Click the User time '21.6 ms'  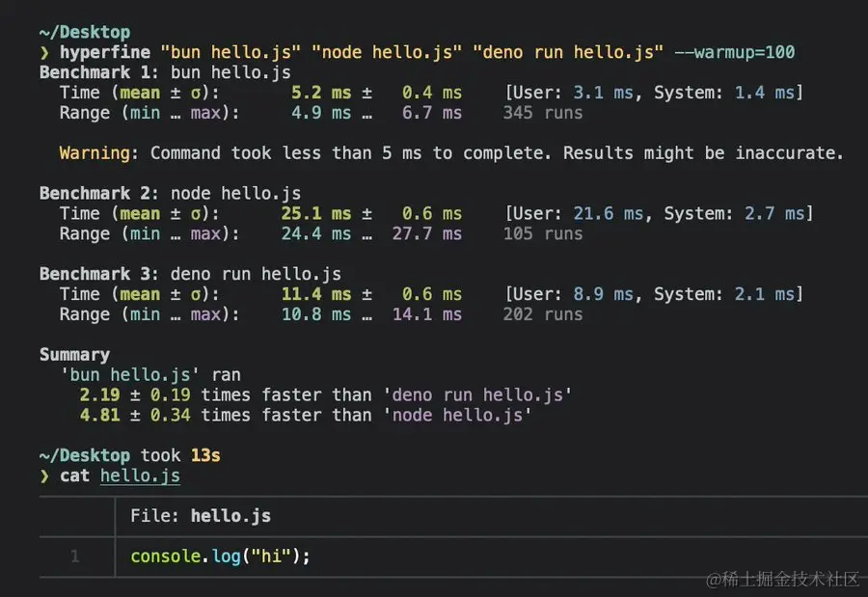[608, 214]
